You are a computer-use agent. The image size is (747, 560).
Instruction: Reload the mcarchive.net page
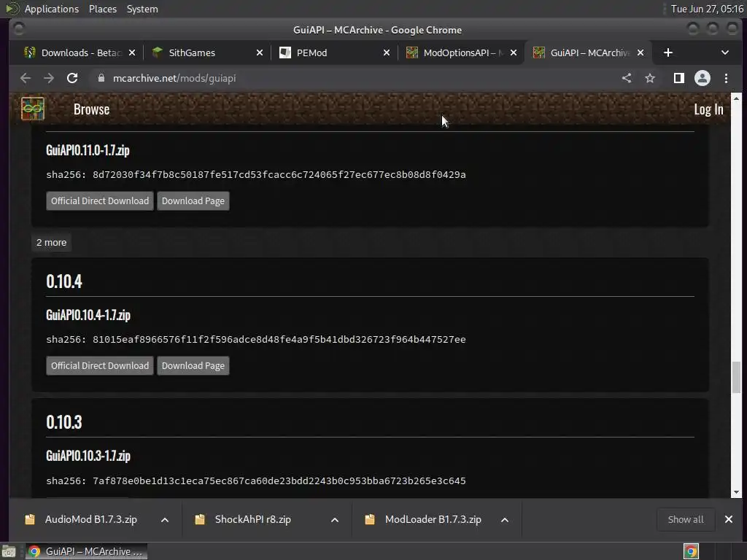tap(72, 78)
